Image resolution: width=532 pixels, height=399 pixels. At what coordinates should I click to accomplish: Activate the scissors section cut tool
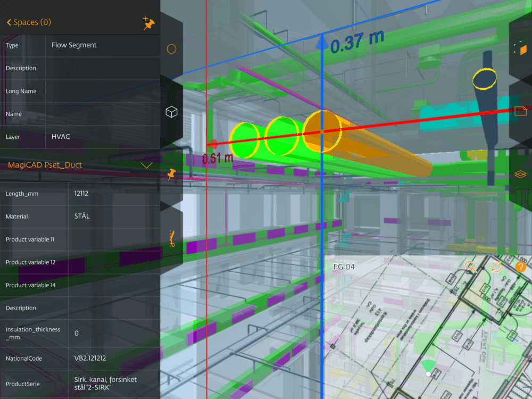click(172, 238)
